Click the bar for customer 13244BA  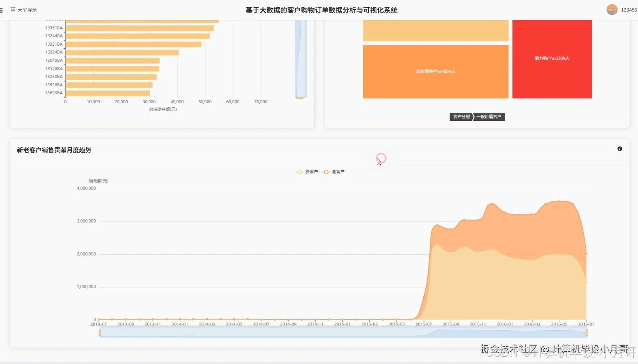pos(138,36)
